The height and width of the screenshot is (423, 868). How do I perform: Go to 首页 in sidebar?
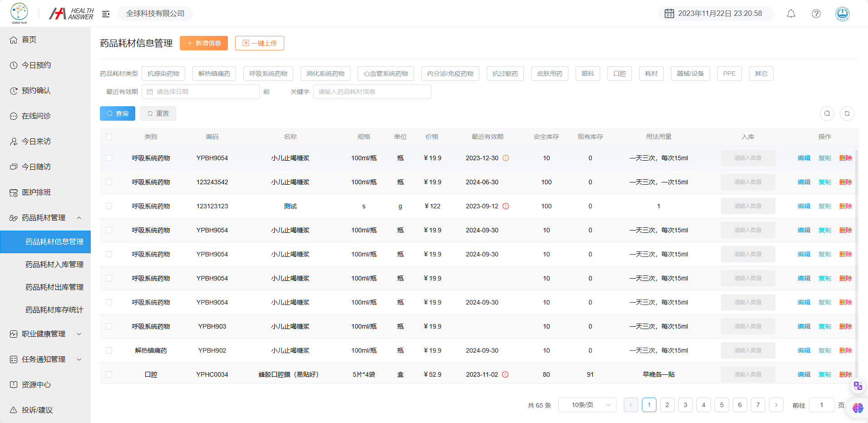[x=45, y=40]
